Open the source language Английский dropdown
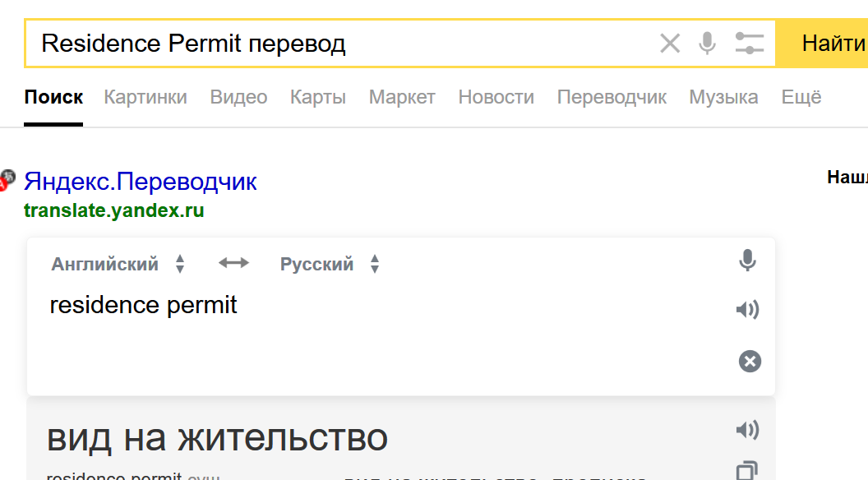The image size is (868, 480). coord(118,265)
